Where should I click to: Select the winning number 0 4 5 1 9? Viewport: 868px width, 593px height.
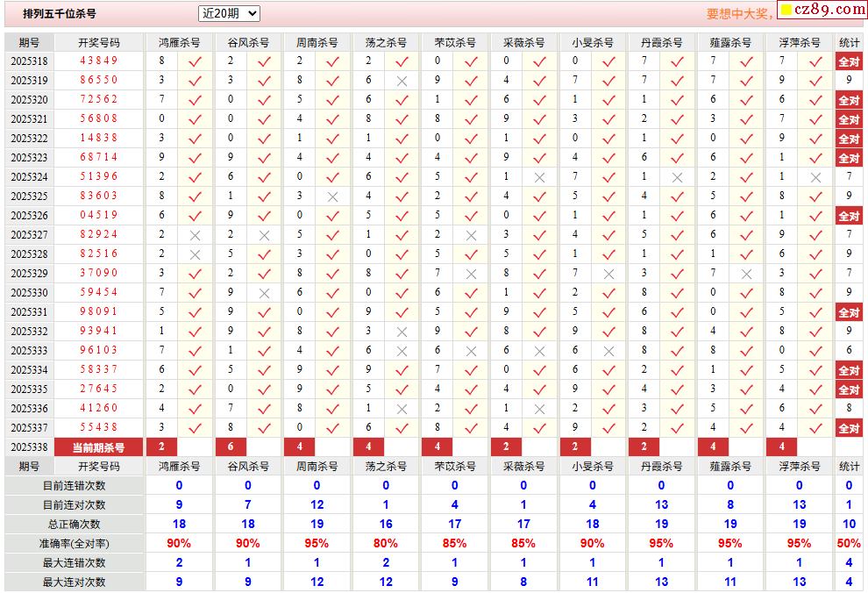pos(98,215)
